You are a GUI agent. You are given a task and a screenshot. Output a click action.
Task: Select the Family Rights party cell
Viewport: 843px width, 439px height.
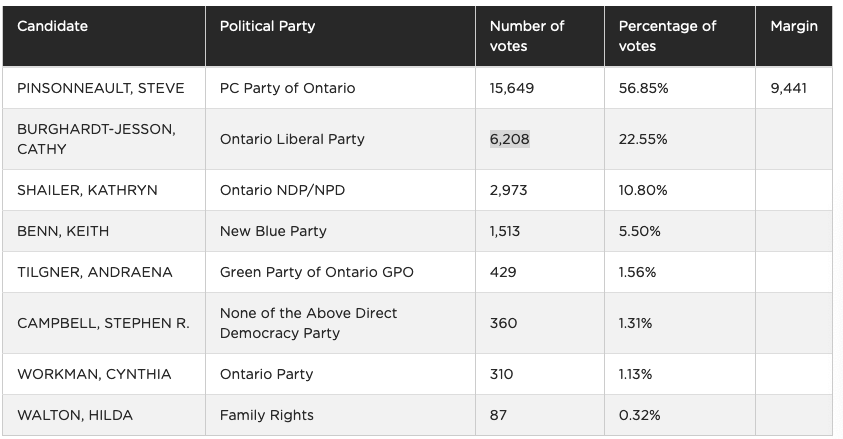(x=266, y=415)
